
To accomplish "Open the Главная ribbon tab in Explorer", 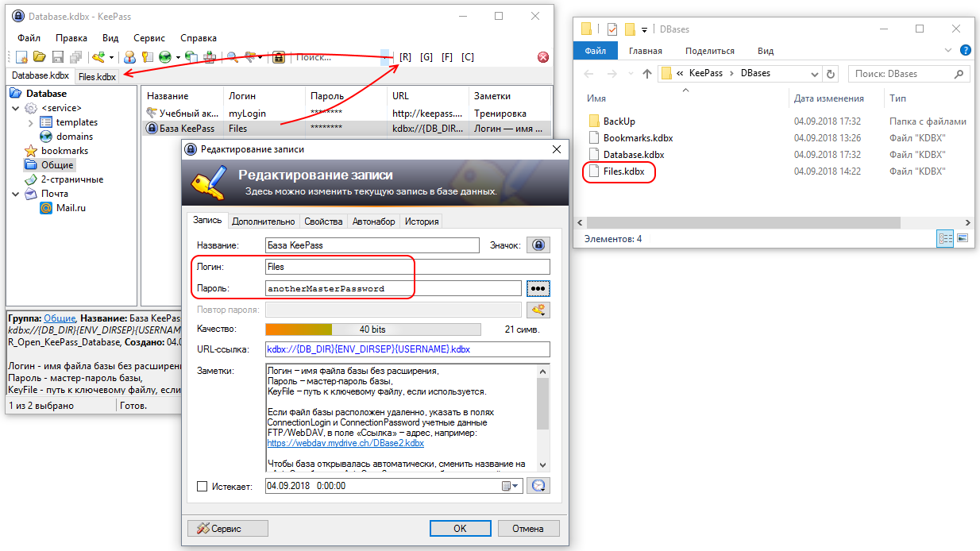I will [x=645, y=51].
